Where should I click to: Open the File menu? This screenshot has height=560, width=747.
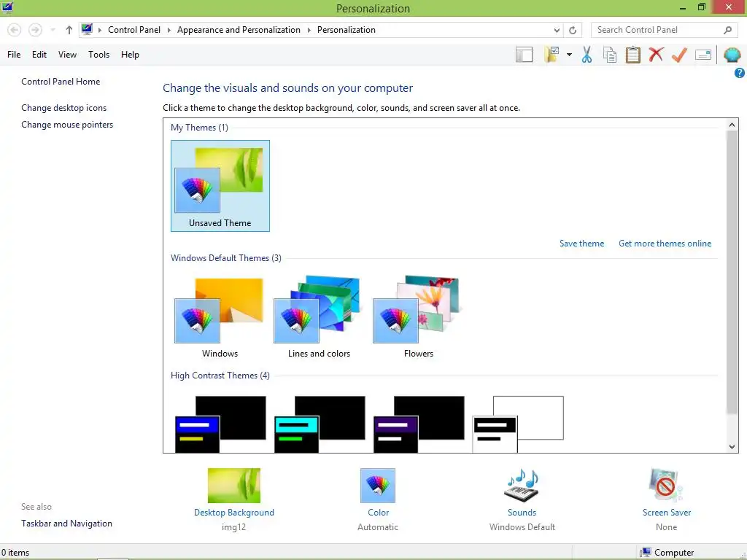click(x=14, y=55)
